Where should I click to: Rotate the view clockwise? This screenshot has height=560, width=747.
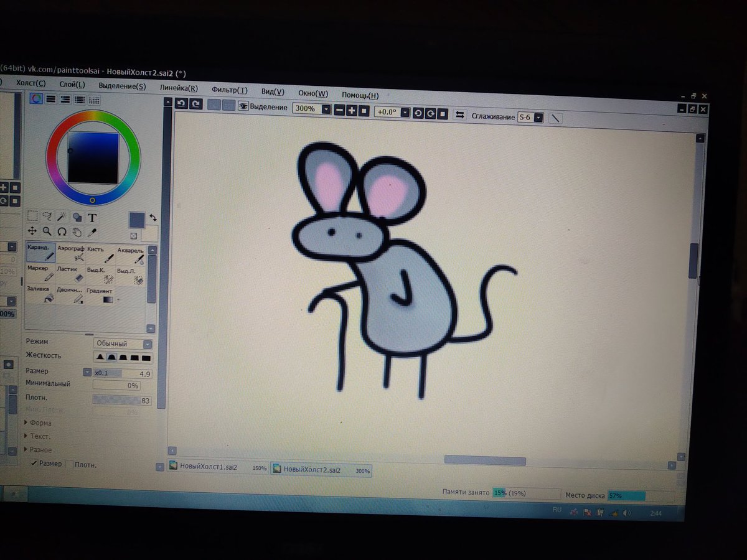tap(430, 114)
